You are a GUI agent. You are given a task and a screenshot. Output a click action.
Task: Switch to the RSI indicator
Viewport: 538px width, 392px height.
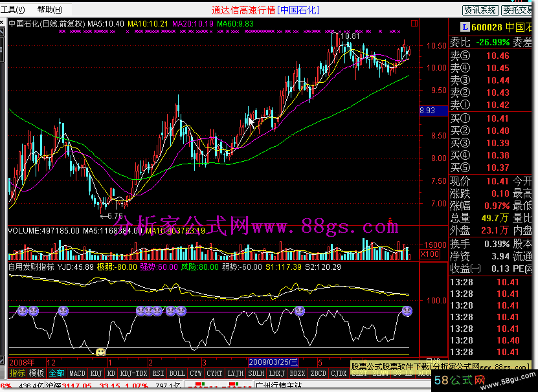158,373
